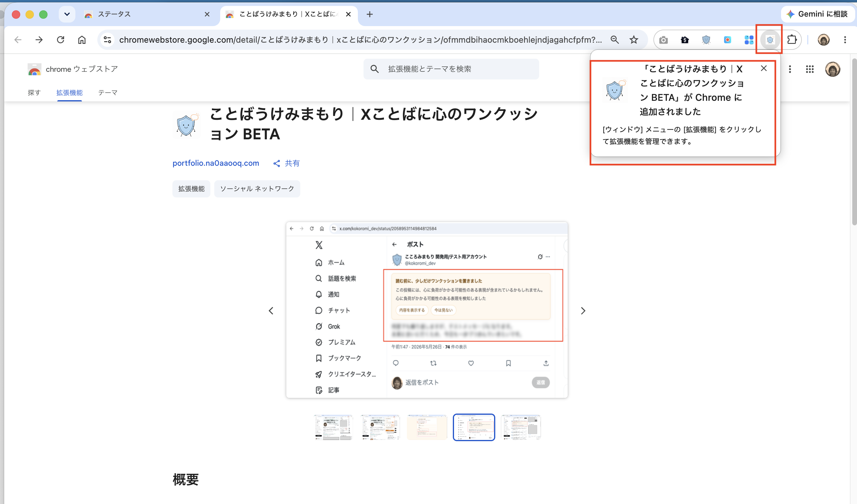This screenshot has height=504, width=857.
Task: Click the zoom magnifier icon in address bar
Action: pyautogui.click(x=615, y=40)
